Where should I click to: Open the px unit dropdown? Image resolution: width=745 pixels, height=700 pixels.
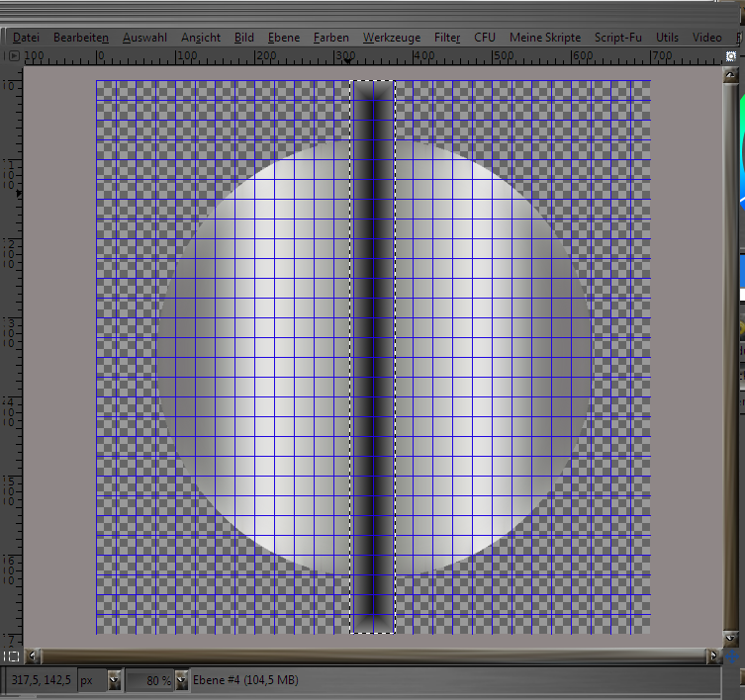(x=114, y=680)
